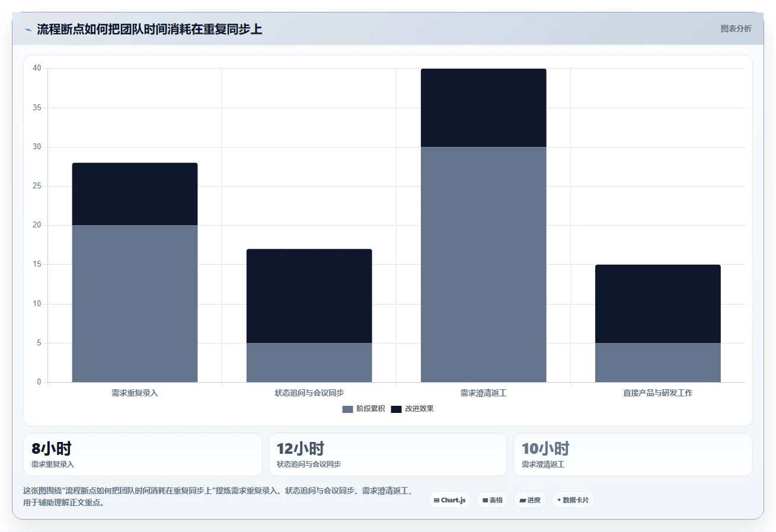This screenshot has width=776, height=532.
Task: Click the y-axis value 25
Action: click(x=37, y=186)
